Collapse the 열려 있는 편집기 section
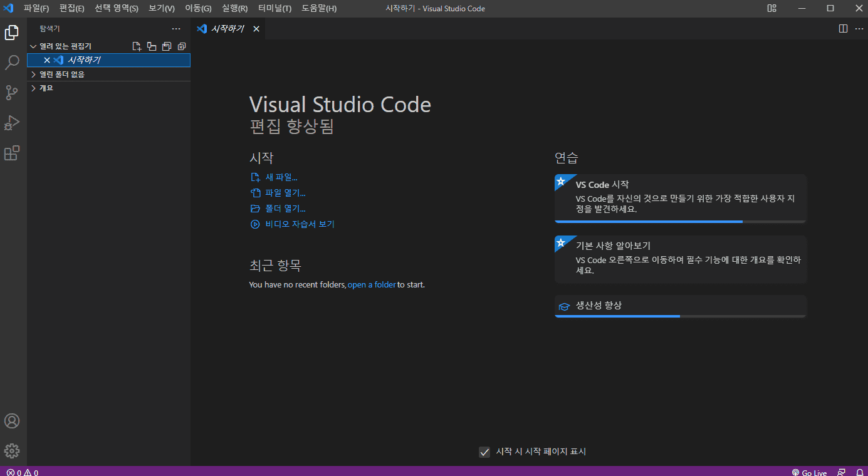 coord(108,46)
